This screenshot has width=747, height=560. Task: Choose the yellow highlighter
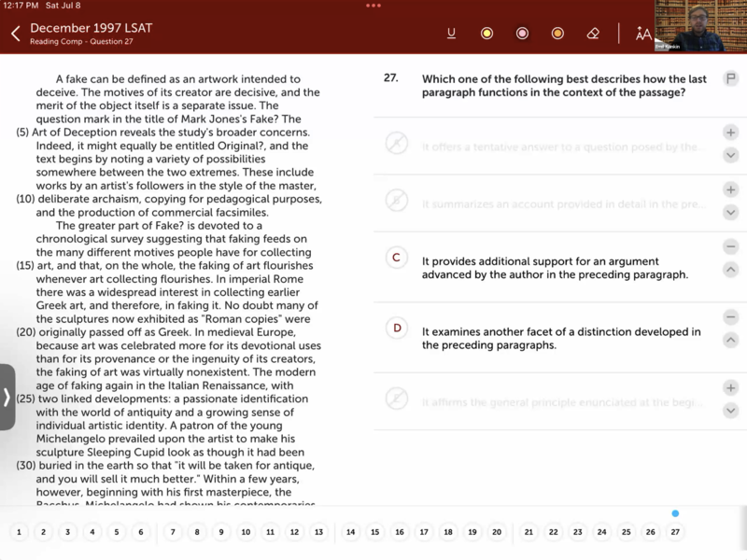[x=486, y=34]
